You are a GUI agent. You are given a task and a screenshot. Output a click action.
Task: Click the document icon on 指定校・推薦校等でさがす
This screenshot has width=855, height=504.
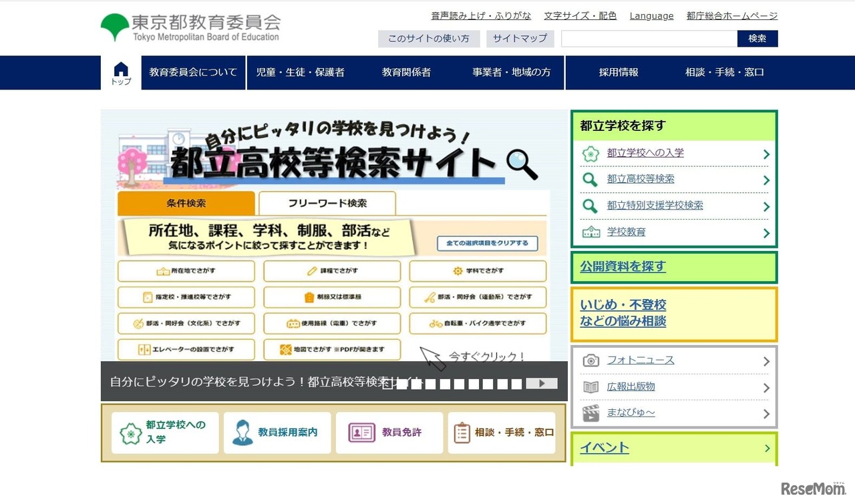[148, 297]
